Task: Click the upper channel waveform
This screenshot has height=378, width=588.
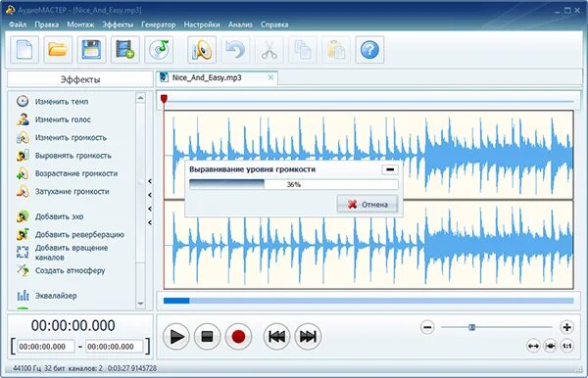Action: [368, 155]
